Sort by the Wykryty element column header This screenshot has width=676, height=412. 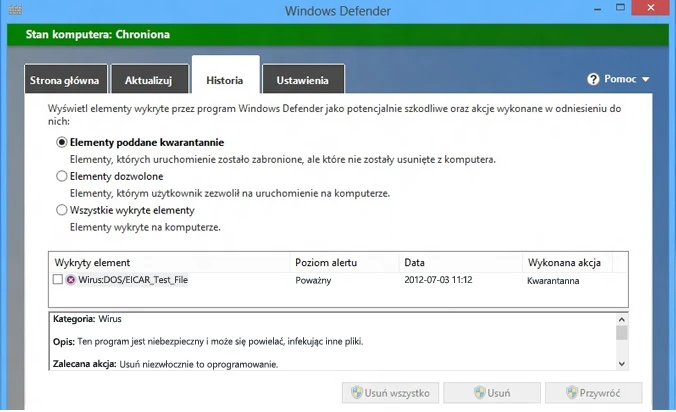click(x=169, y=262)
